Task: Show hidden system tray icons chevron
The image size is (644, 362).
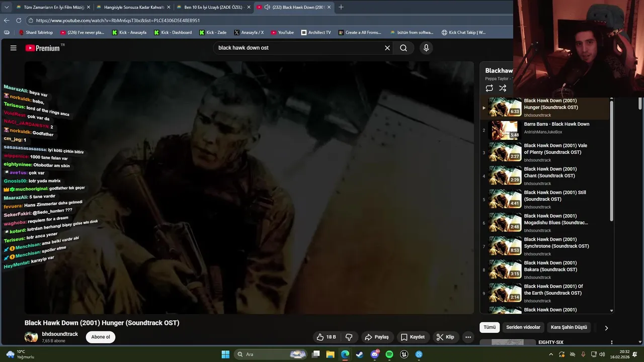Action: tap(551, 354)
